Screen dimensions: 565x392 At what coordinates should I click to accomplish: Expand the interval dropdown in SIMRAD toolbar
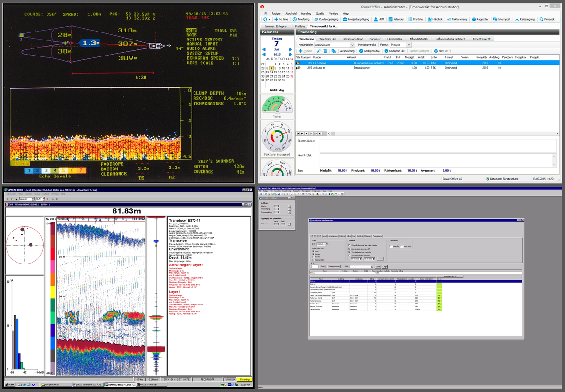click(33, 199)
